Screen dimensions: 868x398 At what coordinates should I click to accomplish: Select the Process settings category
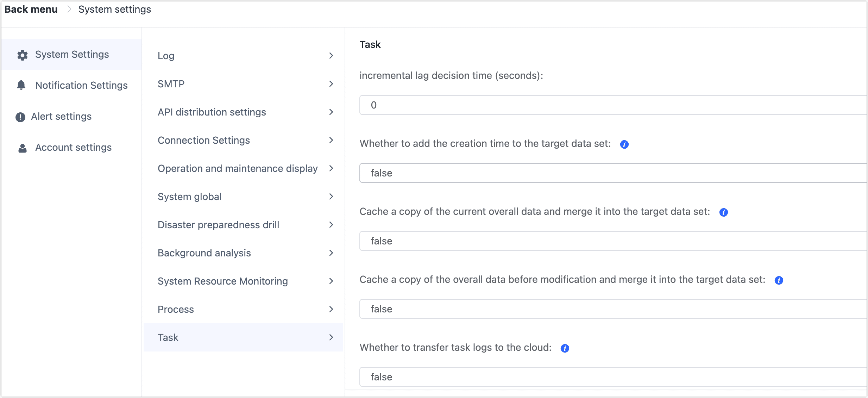tap(243, 309)
